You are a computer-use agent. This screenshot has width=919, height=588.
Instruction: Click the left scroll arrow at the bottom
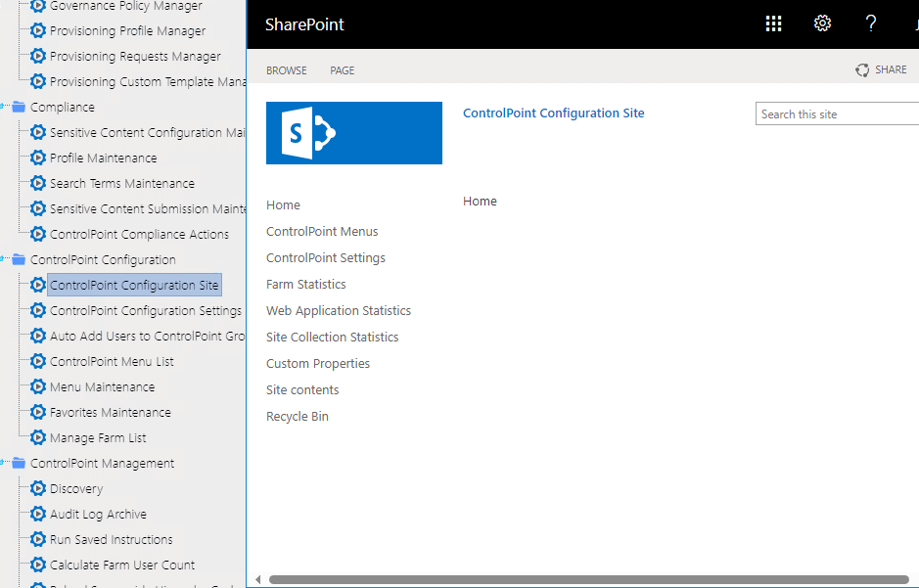(x=255, y=578)
